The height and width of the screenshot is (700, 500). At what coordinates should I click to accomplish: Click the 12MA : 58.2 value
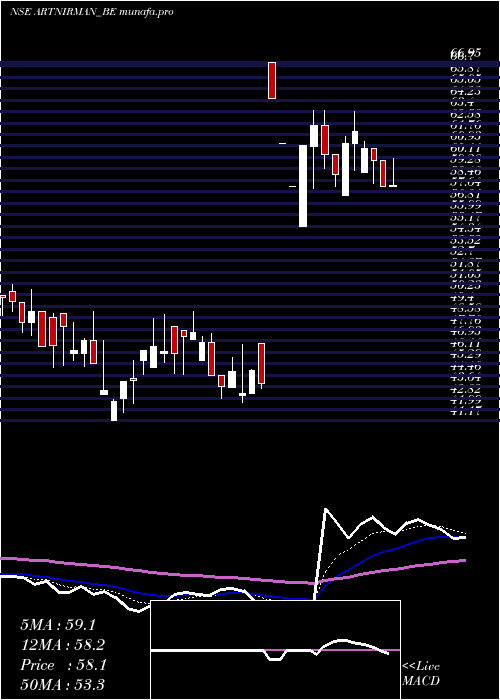(x=63, y=645)
